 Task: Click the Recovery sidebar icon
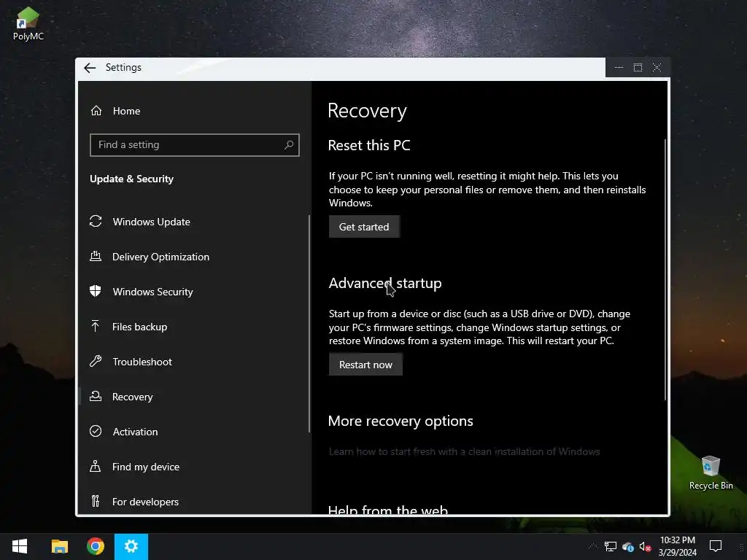tap(96, 396)
